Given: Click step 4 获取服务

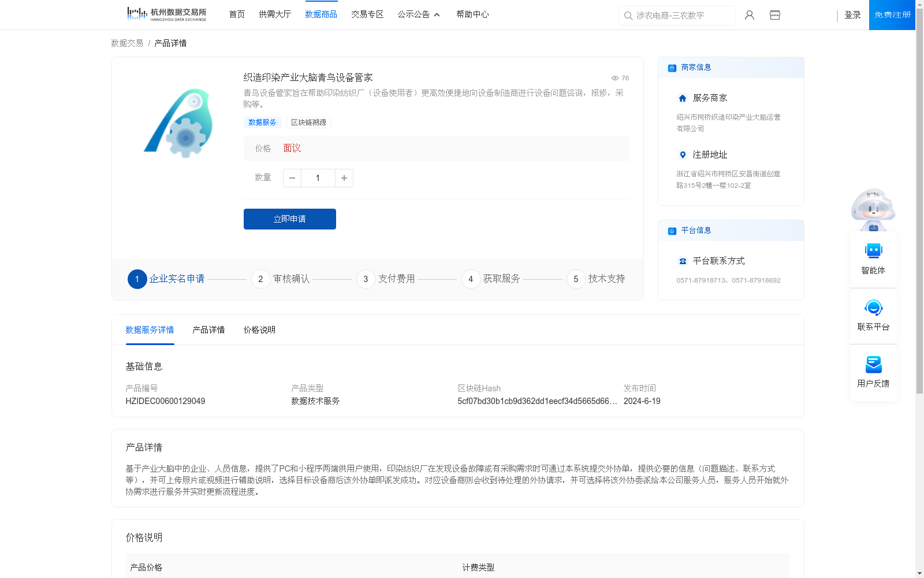Looking at the screenshot, I should coord(491,279).
